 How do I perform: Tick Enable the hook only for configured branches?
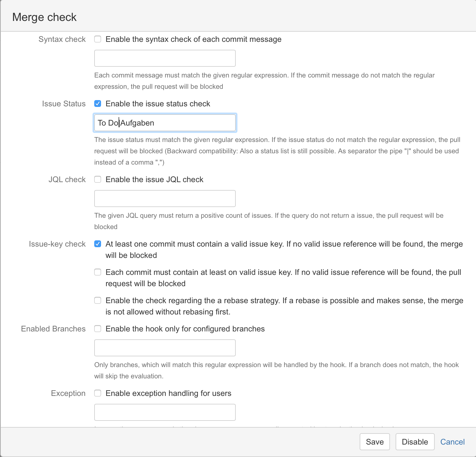coord(98,329)
